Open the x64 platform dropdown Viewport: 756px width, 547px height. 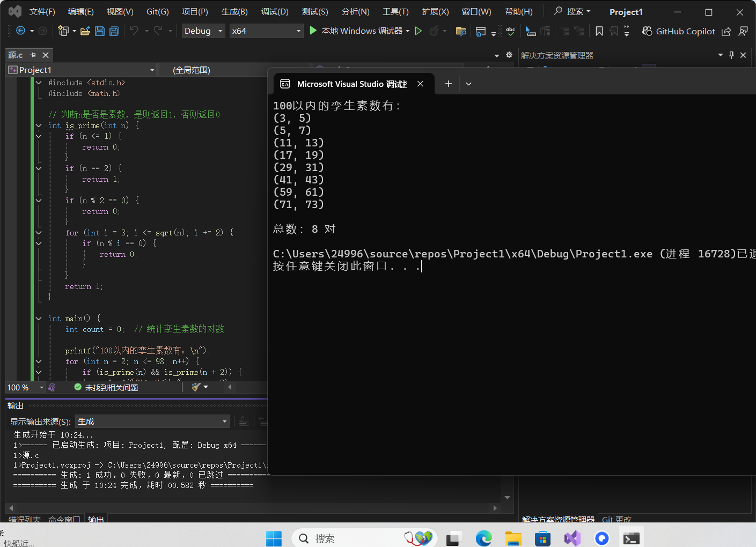[267, 31]
